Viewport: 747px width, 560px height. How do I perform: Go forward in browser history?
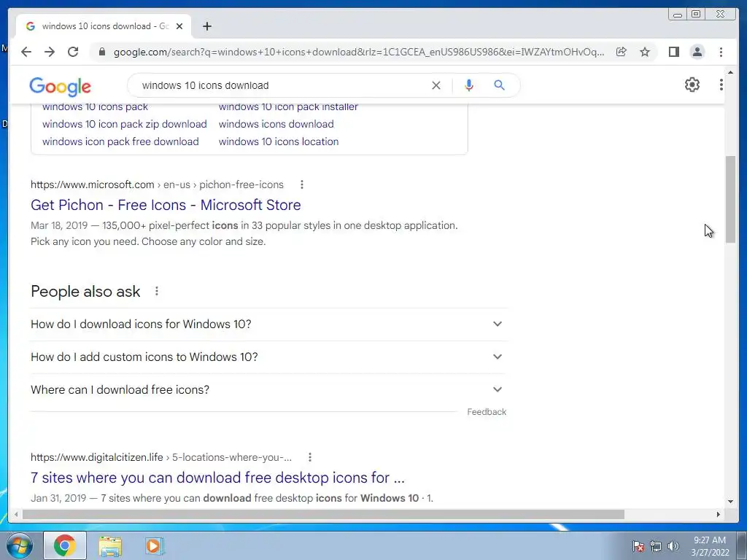50,52
